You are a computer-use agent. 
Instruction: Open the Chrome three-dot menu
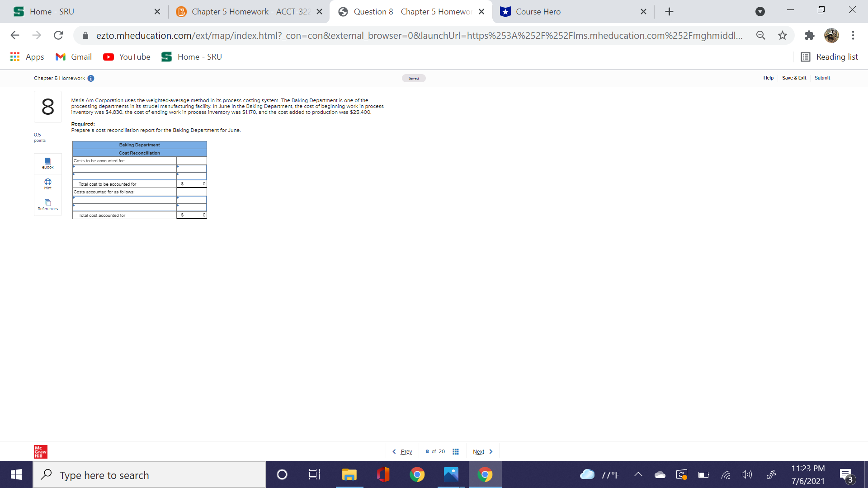click(x=853, y=35)
